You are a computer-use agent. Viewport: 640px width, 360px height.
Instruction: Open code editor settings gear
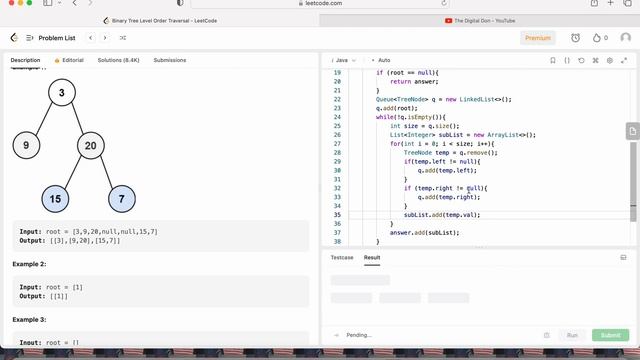(x=610, y=60)
